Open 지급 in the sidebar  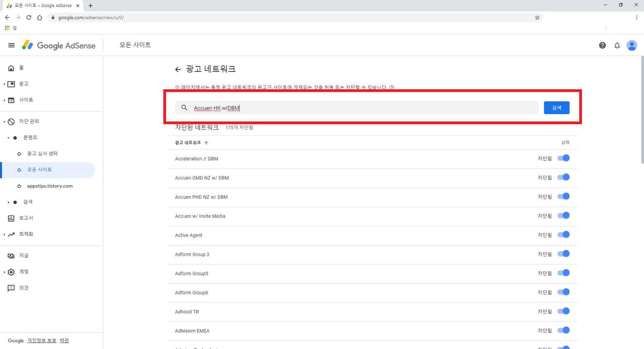[x=24, y=256]
